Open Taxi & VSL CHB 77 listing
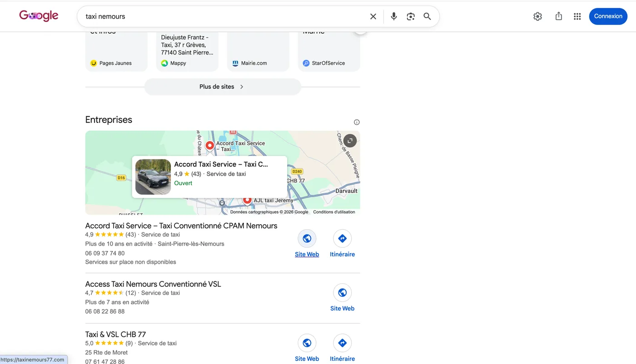This screenshot has height=364, width=636. [x=115, y=334]
